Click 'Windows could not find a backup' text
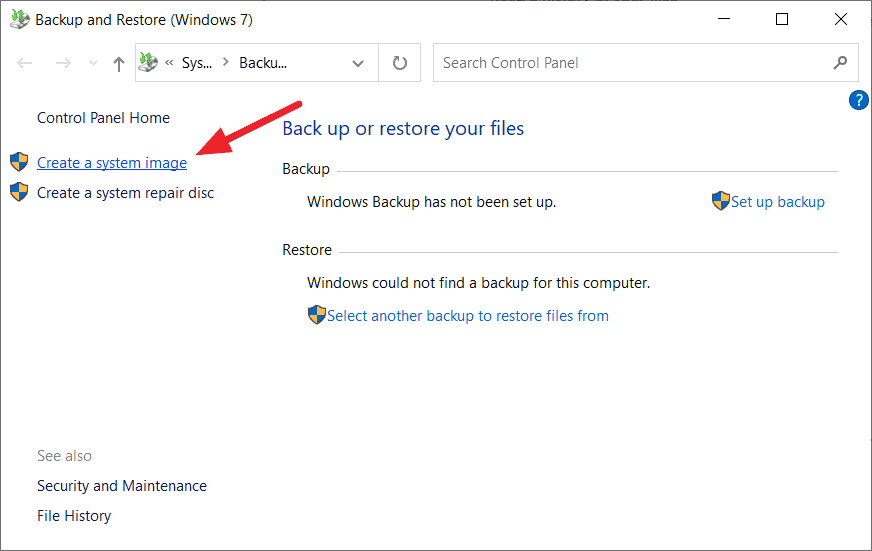Screen dimensions: 872x551 point(478,283)
